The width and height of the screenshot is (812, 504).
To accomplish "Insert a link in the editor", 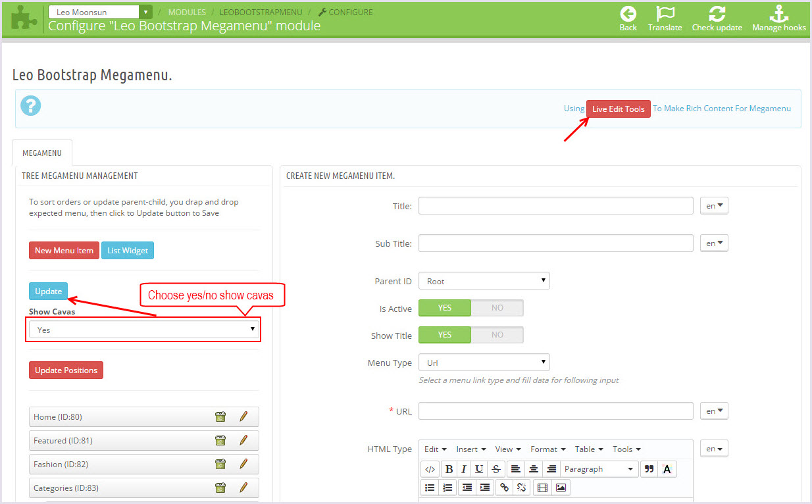I will pyautogui.click(x=504, y=488).
